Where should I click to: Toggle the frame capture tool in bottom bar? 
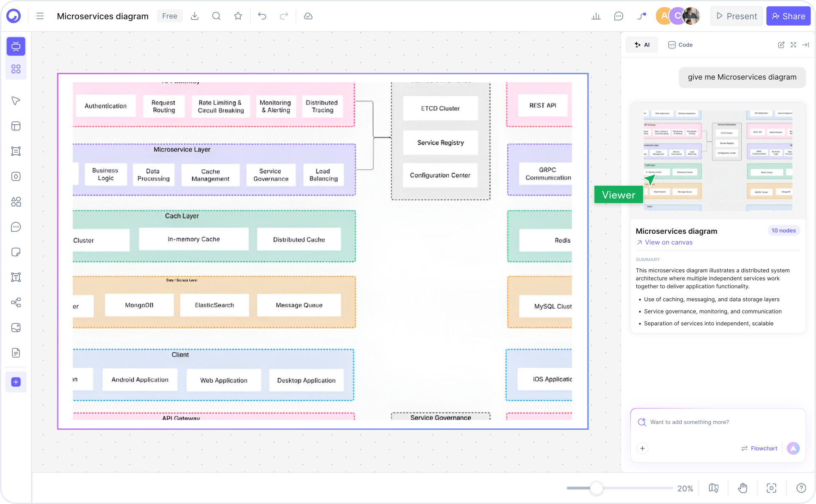coord(771,488)
